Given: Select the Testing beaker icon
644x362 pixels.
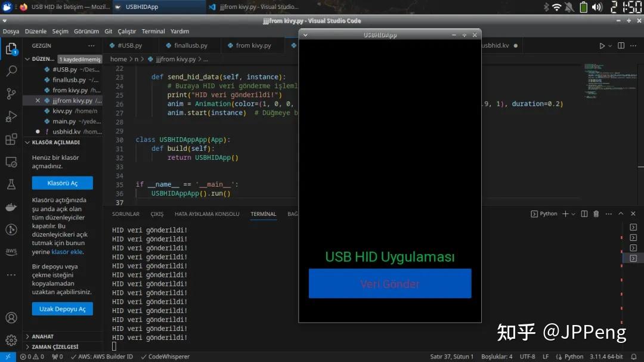Looking at the screenshot, I should click(11, 185).
